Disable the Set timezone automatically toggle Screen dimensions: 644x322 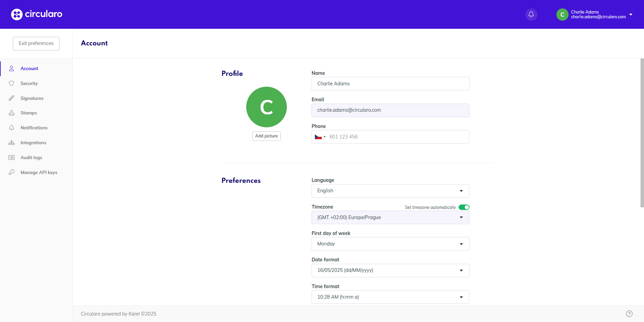coord(464,207)
